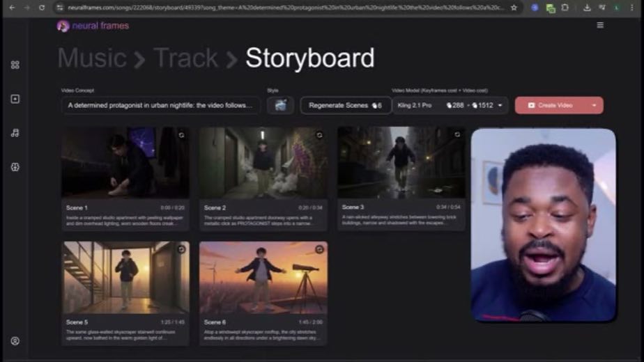
Task: Click the Scene 6 title label
Action: click(x=215, y=322)
